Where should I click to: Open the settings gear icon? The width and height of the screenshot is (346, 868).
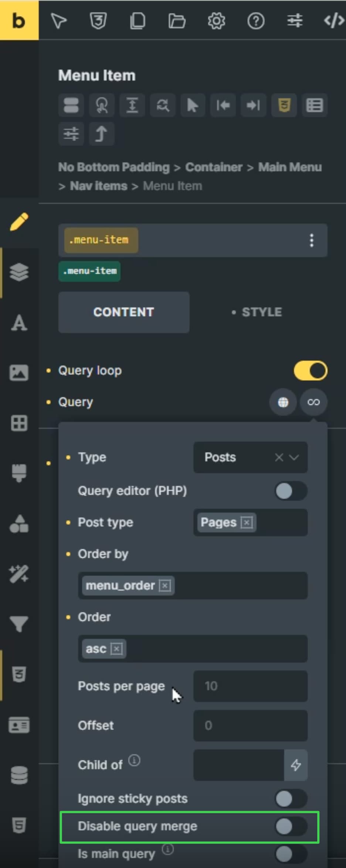click(216, 21)
